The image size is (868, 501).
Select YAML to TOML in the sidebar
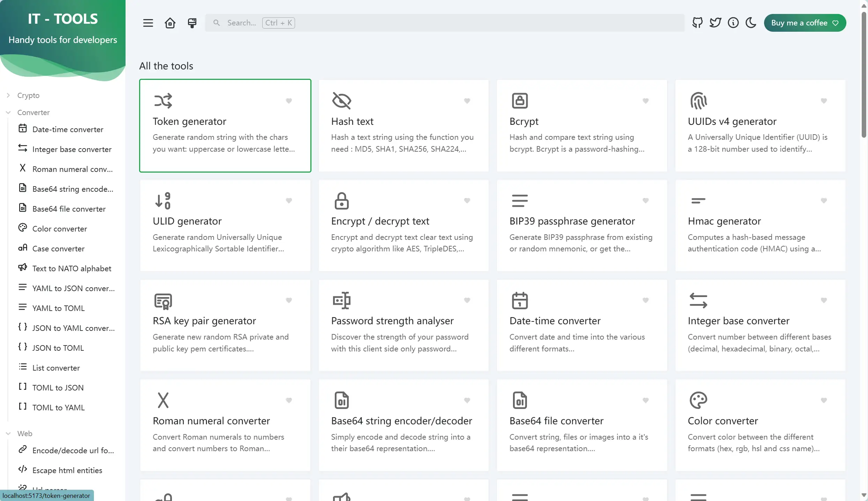pos(58,308)
